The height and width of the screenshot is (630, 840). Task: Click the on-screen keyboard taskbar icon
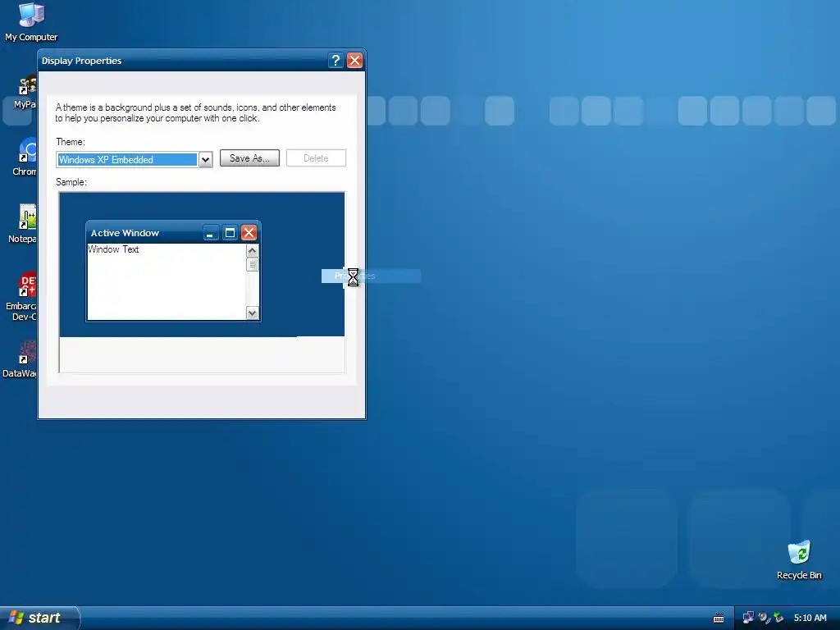pyautogui.click(x=719, y=619)
